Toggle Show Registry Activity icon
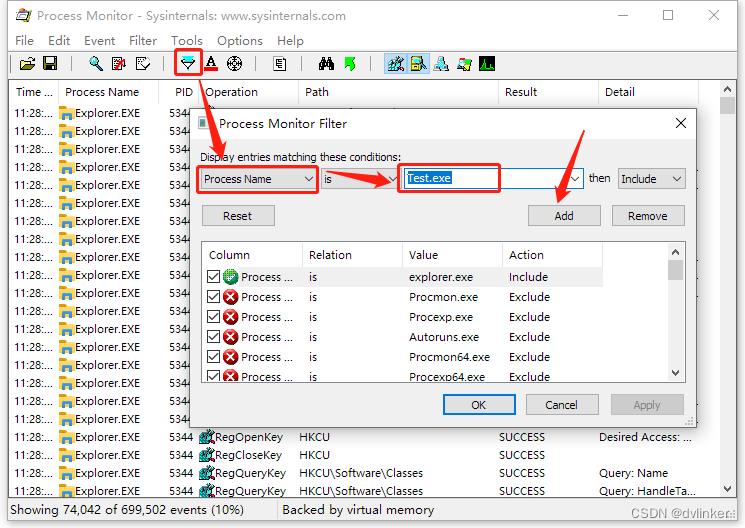This screenshot has height=528, width=745. pos(395,64)
